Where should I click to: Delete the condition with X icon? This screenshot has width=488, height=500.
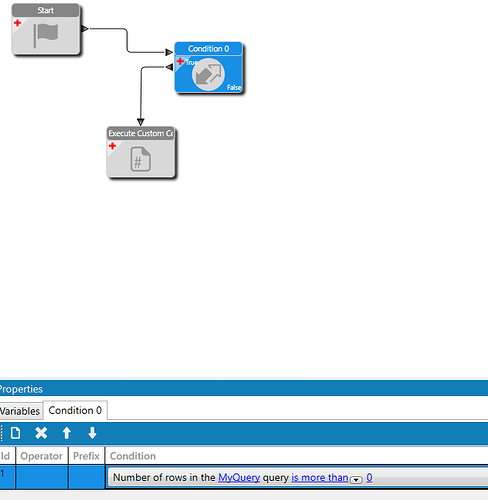coord(41,433)
